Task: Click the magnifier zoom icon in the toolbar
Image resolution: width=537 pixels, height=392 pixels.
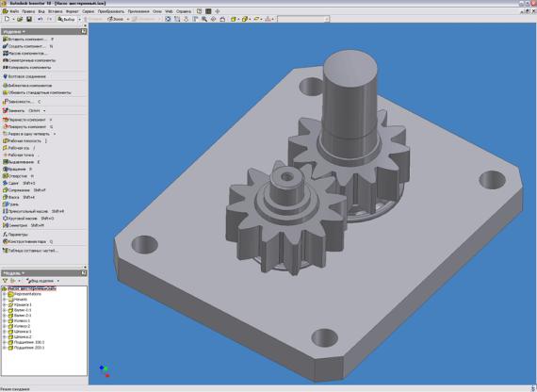Action: (204, 19)
